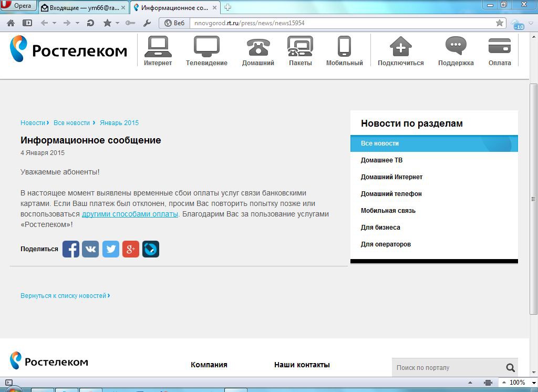Go to Ростелеком header logo
Viewport: 538px width, 392px height.
click(68, 49)
